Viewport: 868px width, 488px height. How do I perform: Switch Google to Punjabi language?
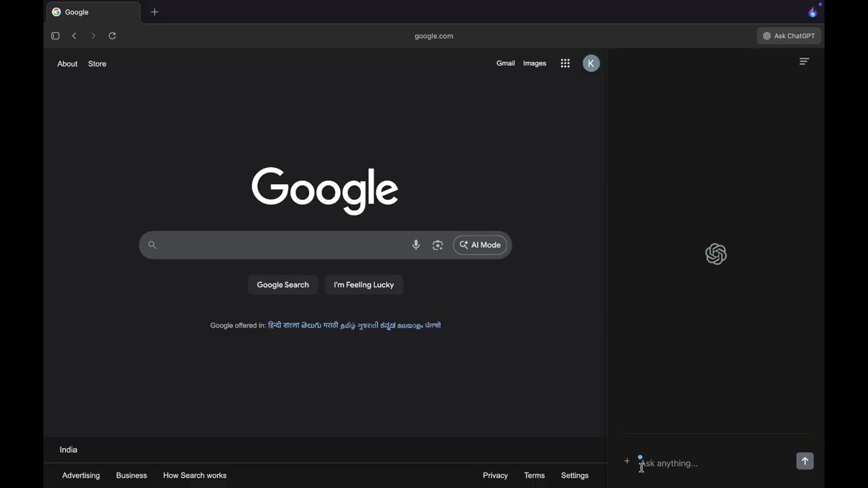pyautogui.click(x=433, y=325)
